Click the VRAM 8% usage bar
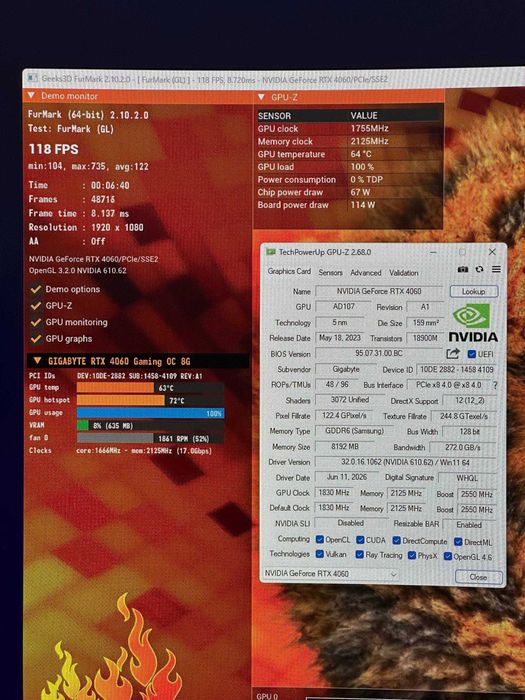Screen dimensions: 525x700 click(150, 425)
